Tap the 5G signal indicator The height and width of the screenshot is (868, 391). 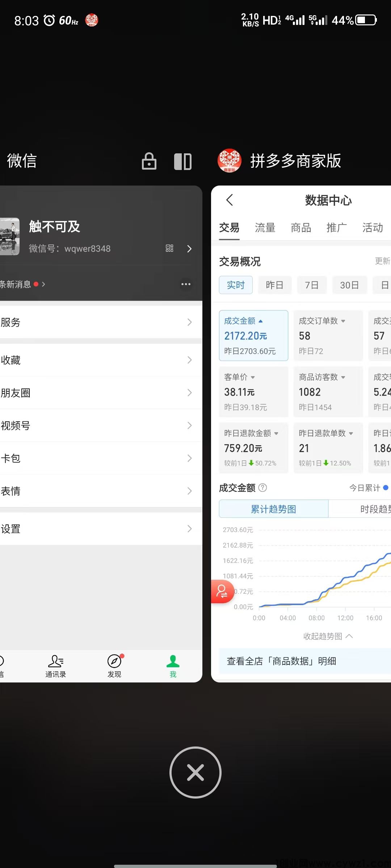[x=318, y=20]
